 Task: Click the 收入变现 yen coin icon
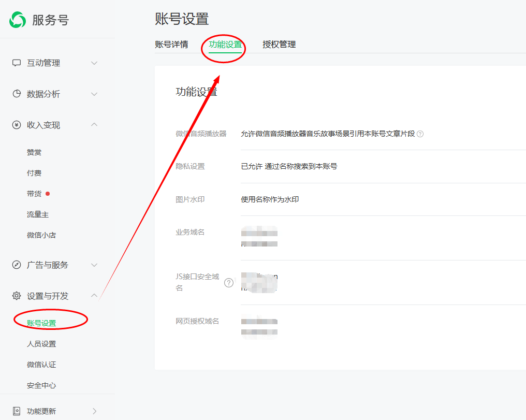tap(17, 125)
